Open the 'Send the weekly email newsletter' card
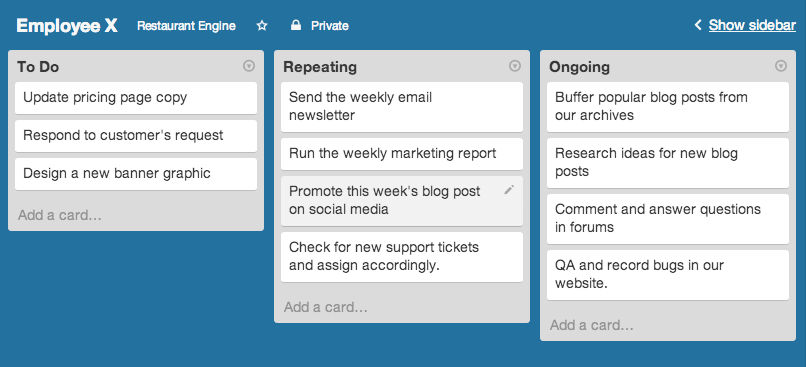 click(x=402, y=107)
